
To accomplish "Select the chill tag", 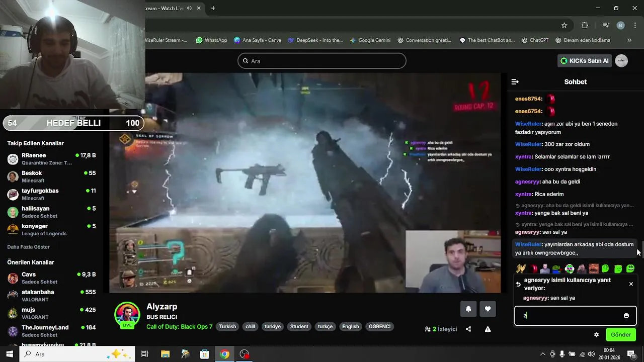I will (x=250, y=327).
